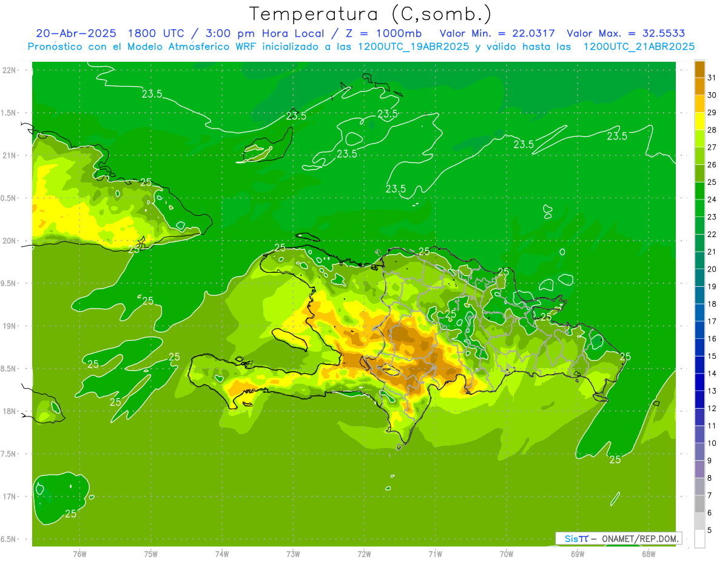Click the colorbar label "31"
The height and width of the screenshot is (562, 728).
(712, 78)
